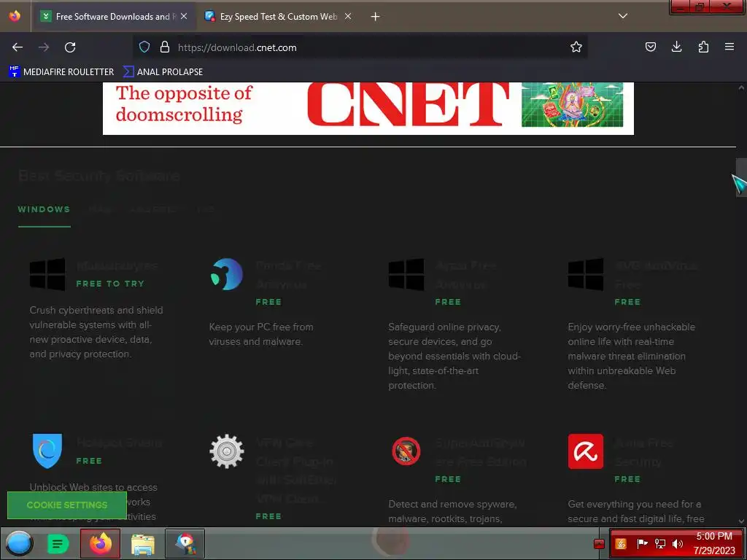Image resolution: width=747 pixels, height=560 pixels.
Task: Open the green chat app in taskbar
Action: click(58, 543)
